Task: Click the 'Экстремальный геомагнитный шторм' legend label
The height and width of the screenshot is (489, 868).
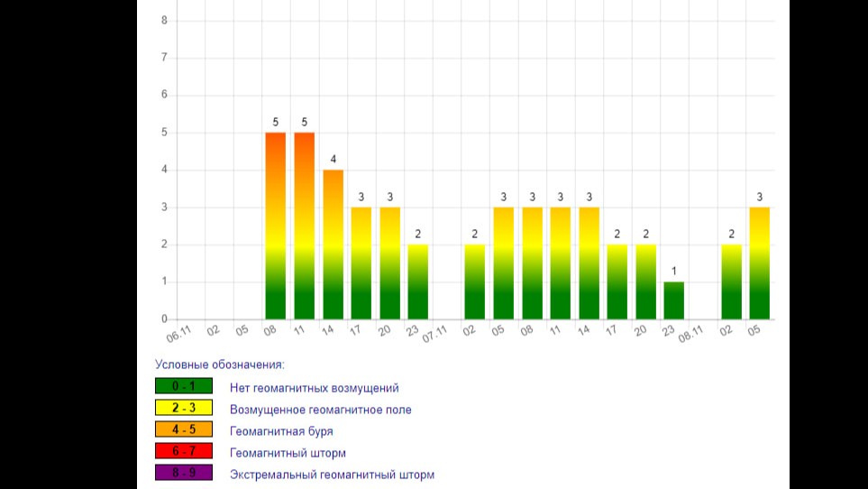Action: click(x=332, y=475)
